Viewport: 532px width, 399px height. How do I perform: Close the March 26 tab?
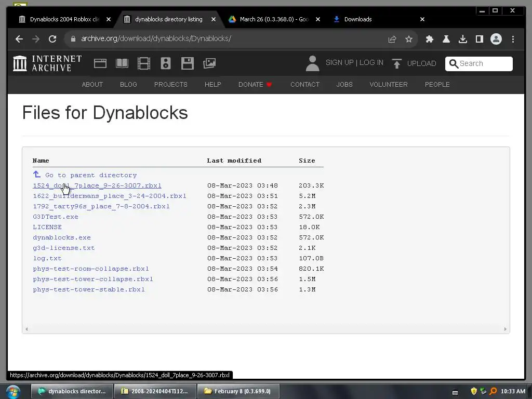318,19
